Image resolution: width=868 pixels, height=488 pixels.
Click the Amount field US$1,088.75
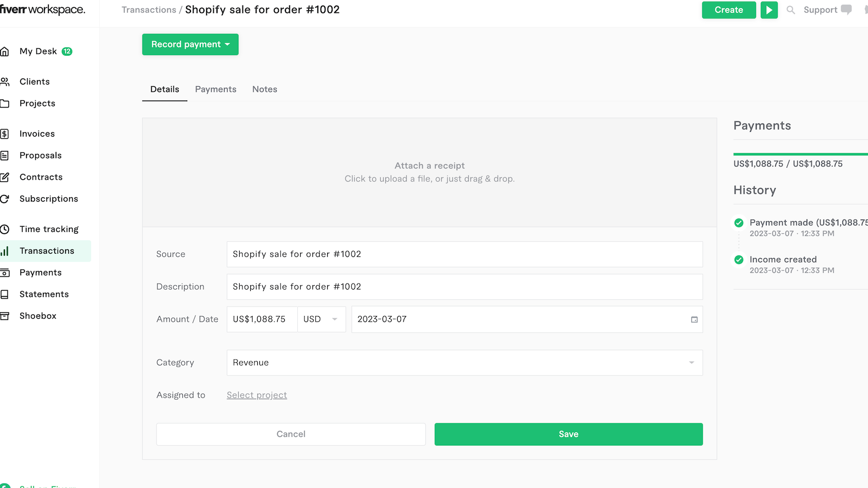pyautogui.click(x=262, y=319)
